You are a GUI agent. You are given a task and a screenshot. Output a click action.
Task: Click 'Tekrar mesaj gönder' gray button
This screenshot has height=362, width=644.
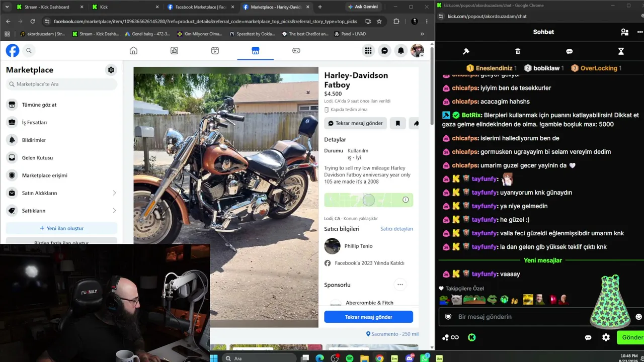point(355,123)
